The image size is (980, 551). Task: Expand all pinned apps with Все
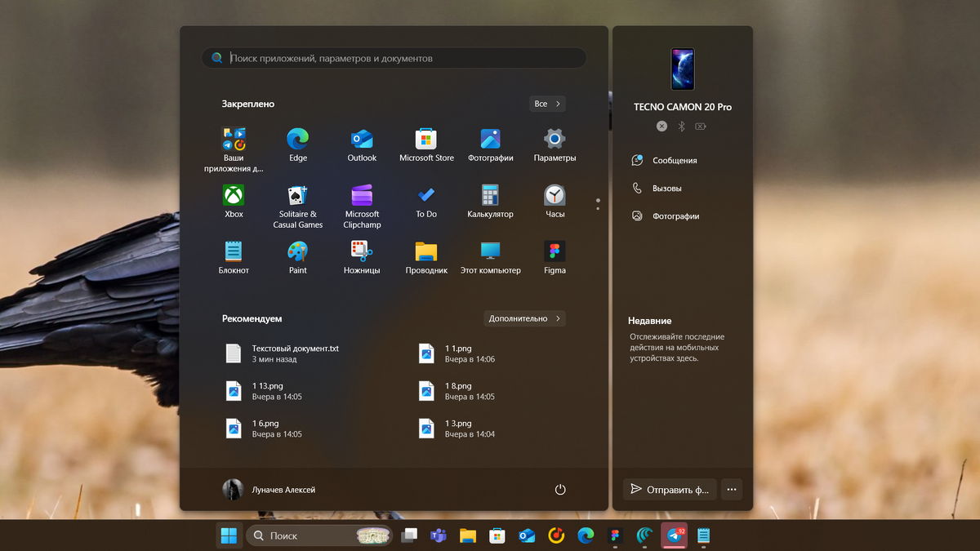coord(547,104)
